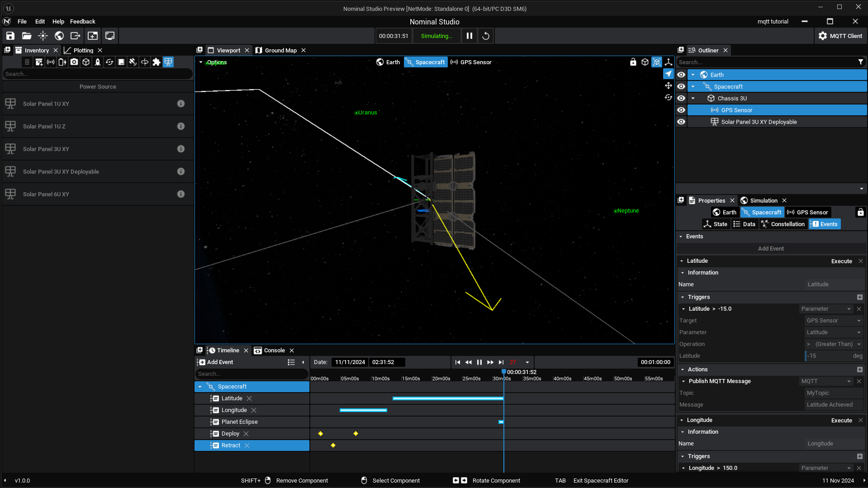Open the Target GPS Sensor dropdown
The image size is (868, 488).
834,321
